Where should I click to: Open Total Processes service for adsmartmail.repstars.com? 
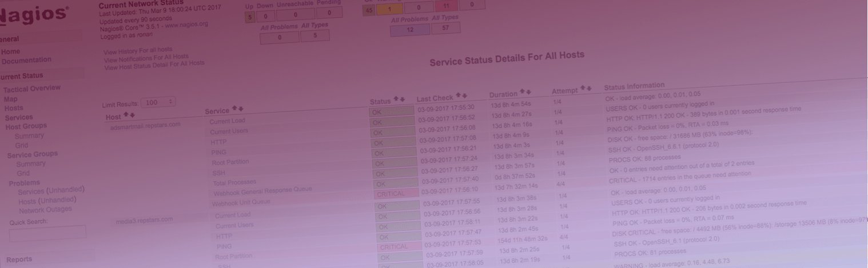[234, 182]
